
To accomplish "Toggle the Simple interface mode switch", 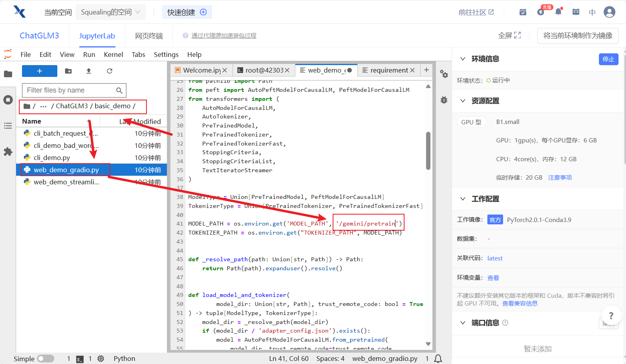I will [x=46, y=359].
